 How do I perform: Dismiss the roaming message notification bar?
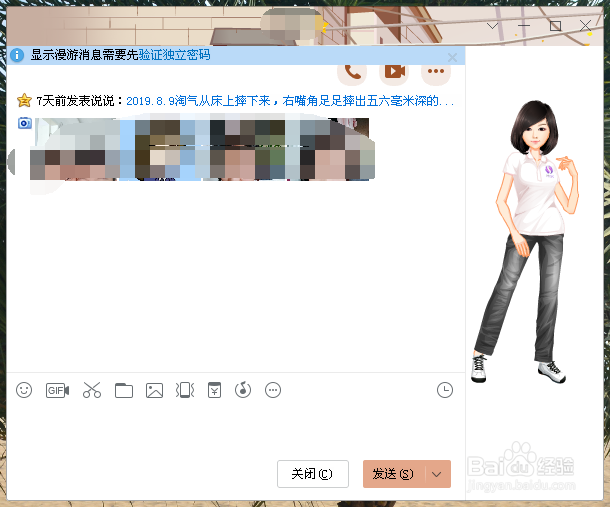coord(452,58)
